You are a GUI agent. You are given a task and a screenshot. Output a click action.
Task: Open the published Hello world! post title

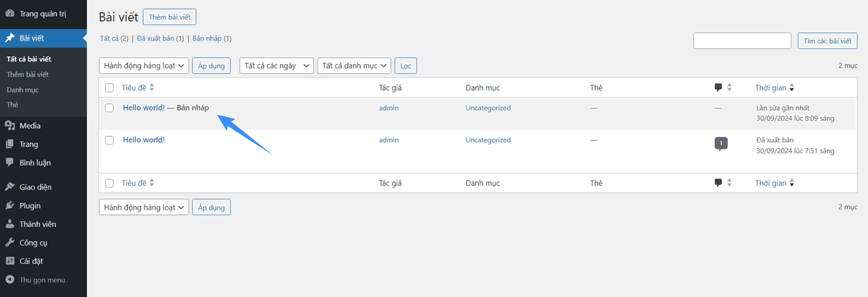coord(144,139)
